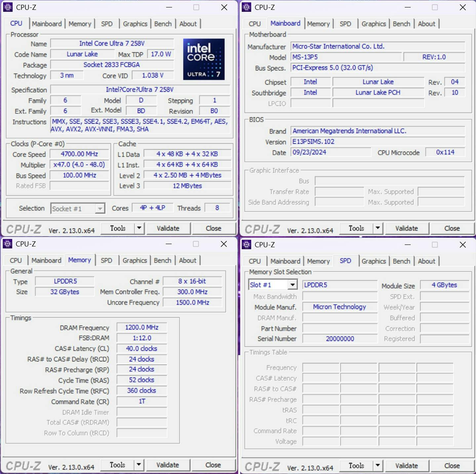Click the BIOS Version field E13P5IMS.102
The width and height of the screenshot is (476, 474).
point(377,142)
